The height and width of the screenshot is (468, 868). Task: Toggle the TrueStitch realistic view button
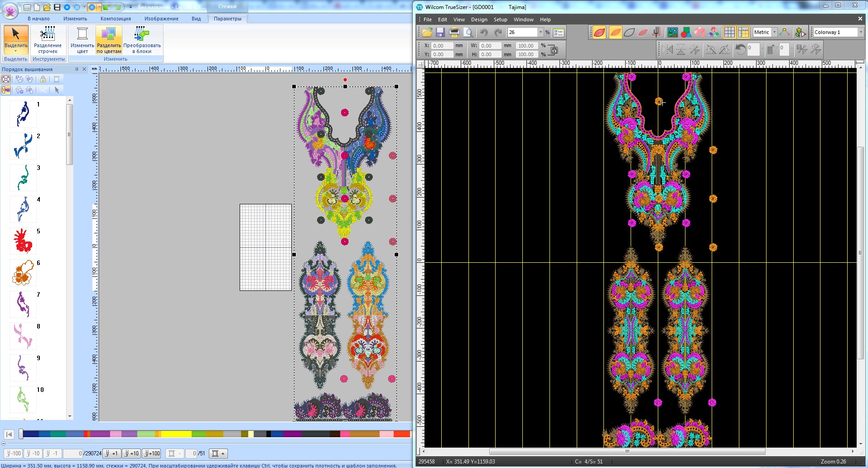pos(599,32)
